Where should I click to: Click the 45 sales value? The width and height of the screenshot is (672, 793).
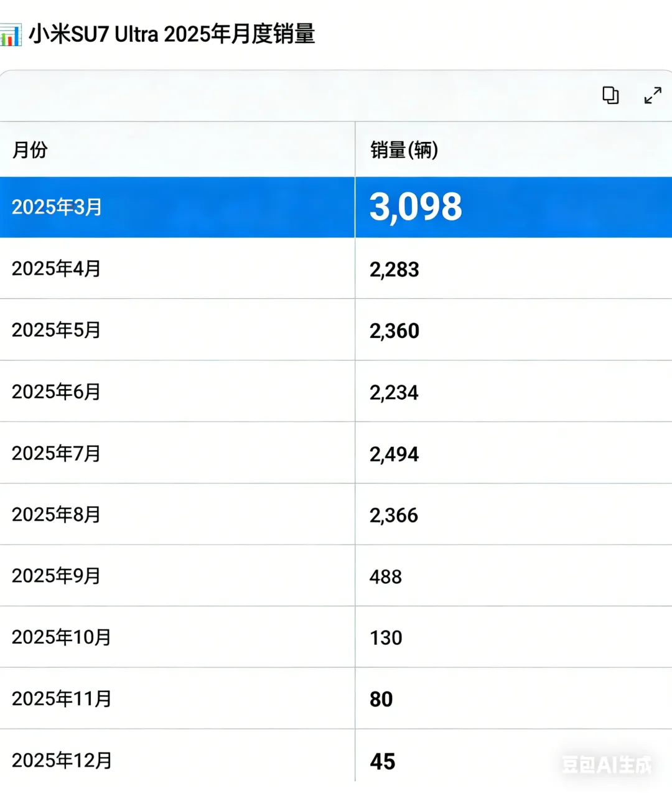tap(383, 762)
